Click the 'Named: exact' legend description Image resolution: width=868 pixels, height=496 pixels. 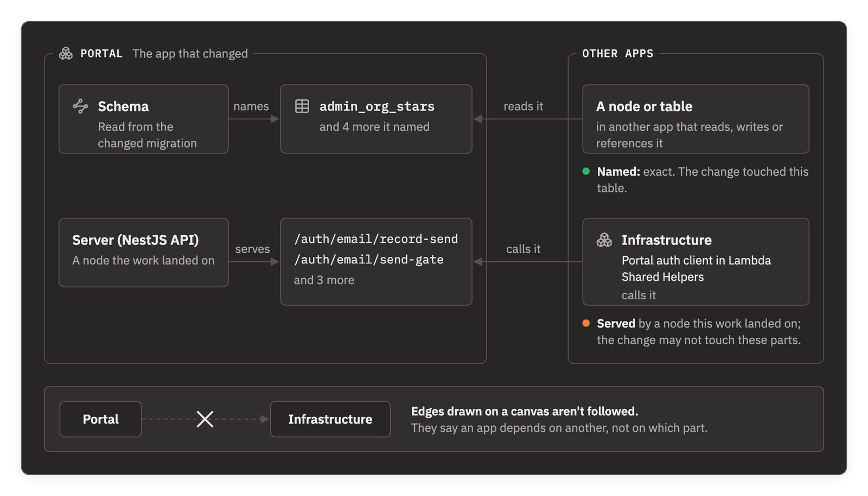[703, 180]
